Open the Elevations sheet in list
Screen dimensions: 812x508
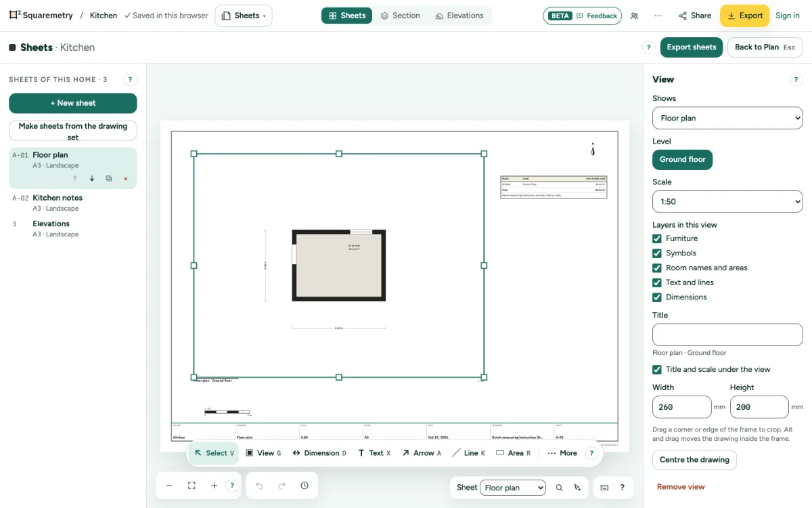tap(73, 228)
